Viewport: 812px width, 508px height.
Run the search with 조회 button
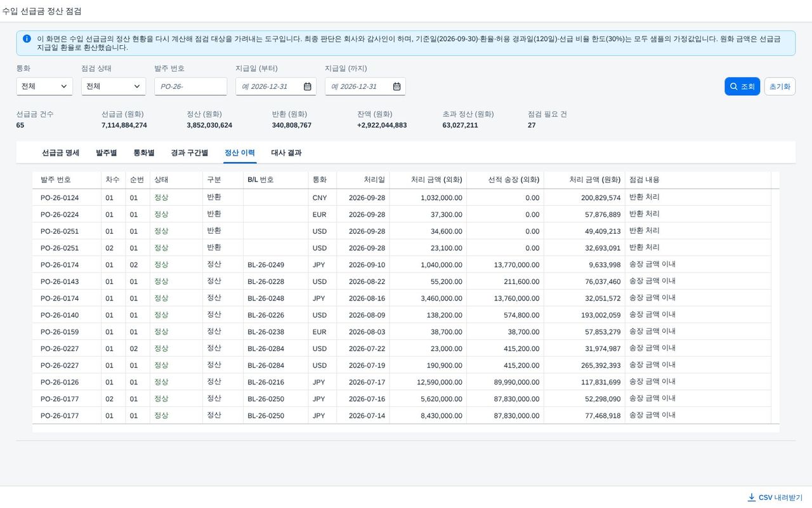(742, 86)
